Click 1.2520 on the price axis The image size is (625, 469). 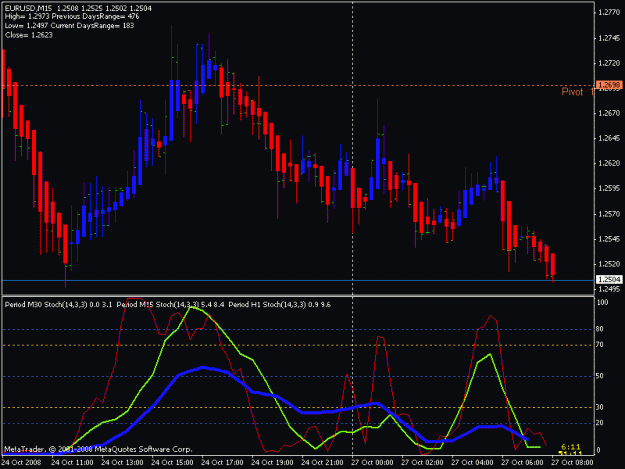[609, 264]
